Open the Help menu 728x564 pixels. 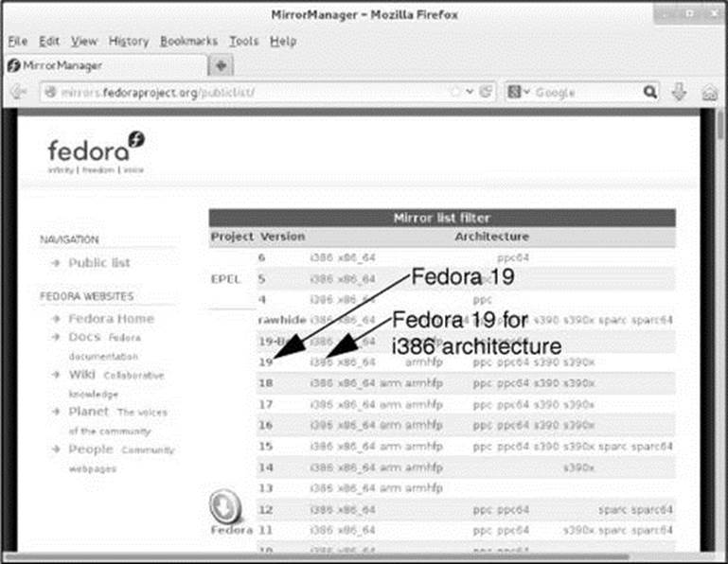pos(283,42)
